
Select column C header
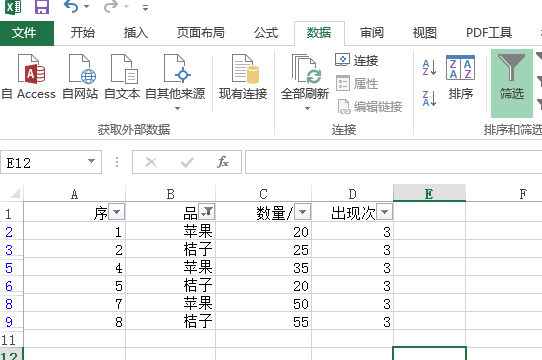pyautogui.click(x=263, y=194)
